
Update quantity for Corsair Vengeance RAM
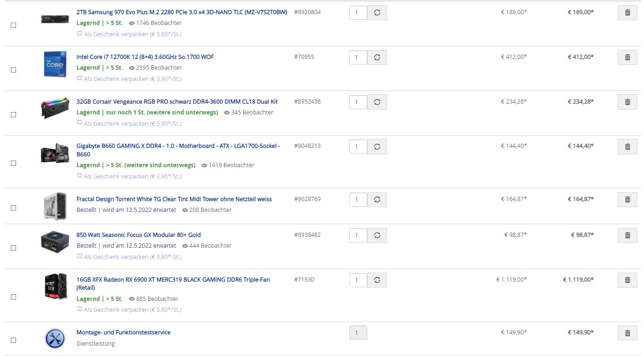pyautogui.click(x=377, y=102)
